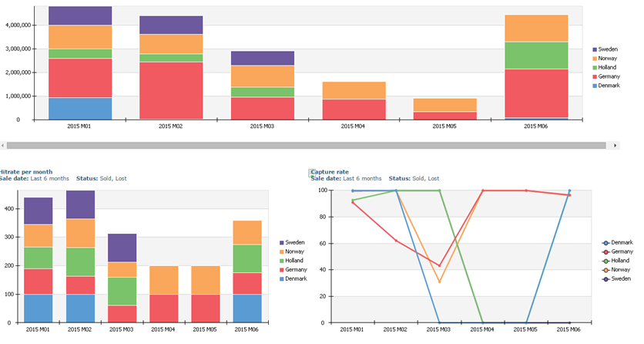The height and width of the screenshot is (344, 644).
Task: Click the Sweden swatch in top chart legend
Action: pos(594,49)
